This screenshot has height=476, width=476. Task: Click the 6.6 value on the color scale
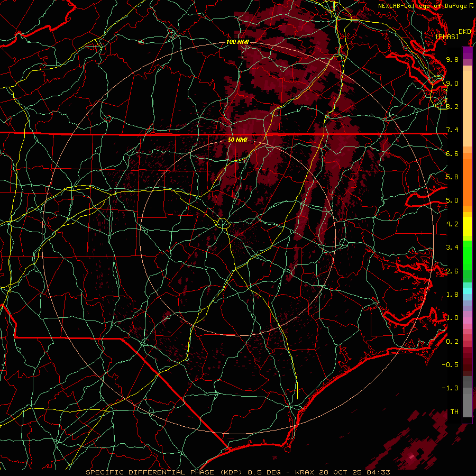[x=452, y=153]
